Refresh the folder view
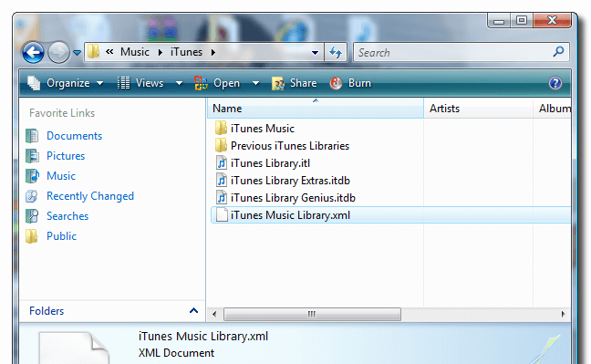591x364 pixels. 336,52
